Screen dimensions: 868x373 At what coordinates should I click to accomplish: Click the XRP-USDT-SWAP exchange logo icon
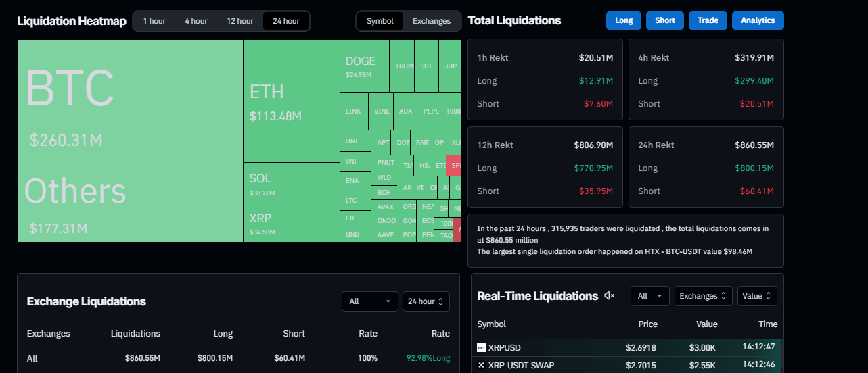[x=481, y=366]
